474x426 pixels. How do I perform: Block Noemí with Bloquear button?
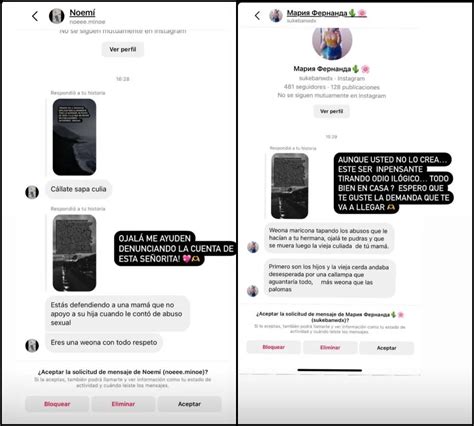click(57, 404)
